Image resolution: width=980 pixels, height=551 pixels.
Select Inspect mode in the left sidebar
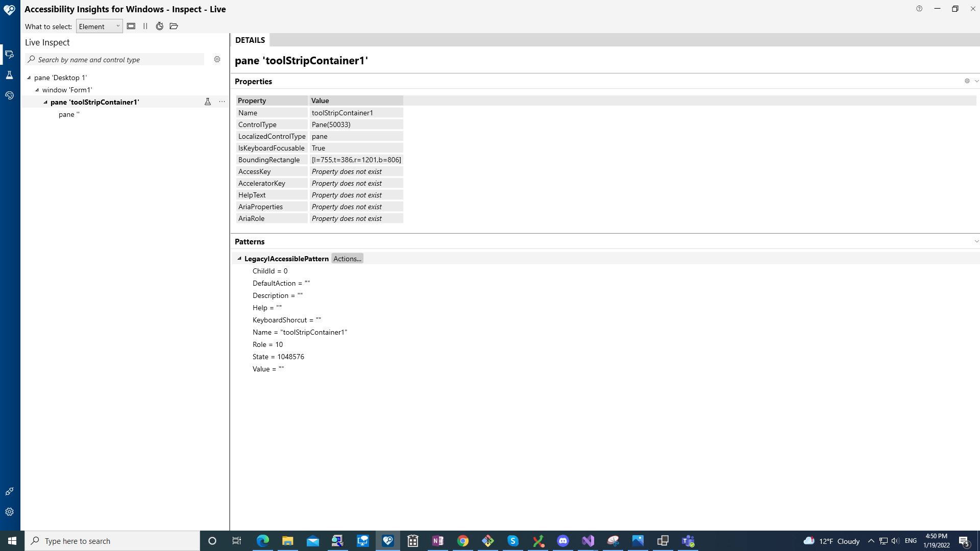tap(9, 54)
